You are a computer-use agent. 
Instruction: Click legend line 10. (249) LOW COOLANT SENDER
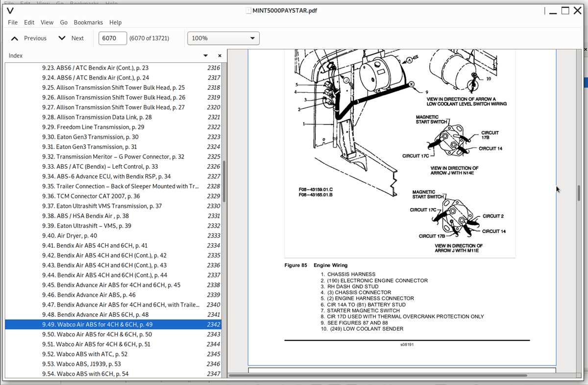[362, 329]
